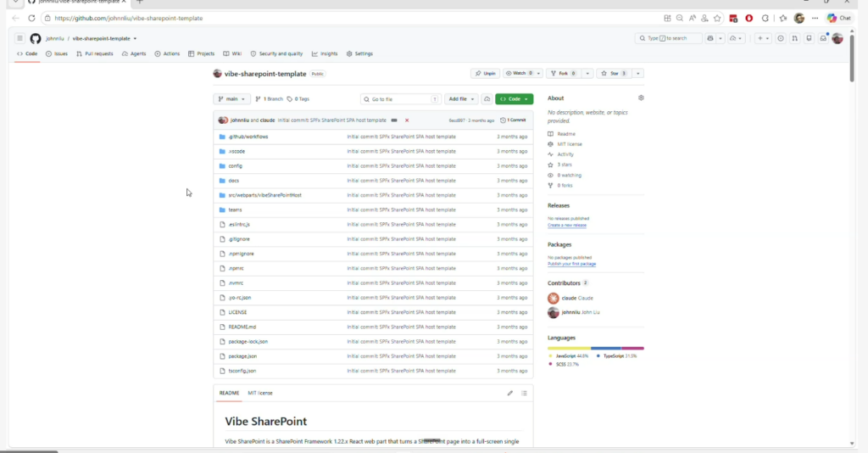
Task: Open the Opera extension icon in browser toolbar
Action: pyautogui.click(x=749, y=19)
